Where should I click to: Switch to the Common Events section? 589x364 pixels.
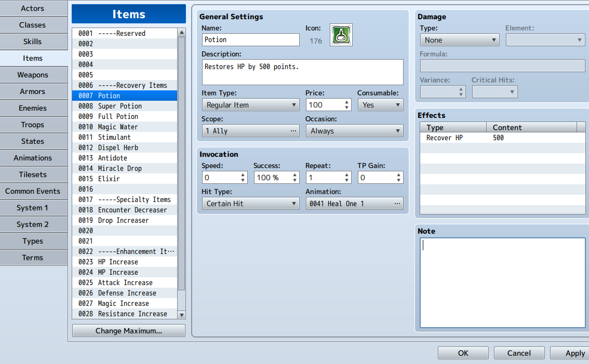point(33,191)
